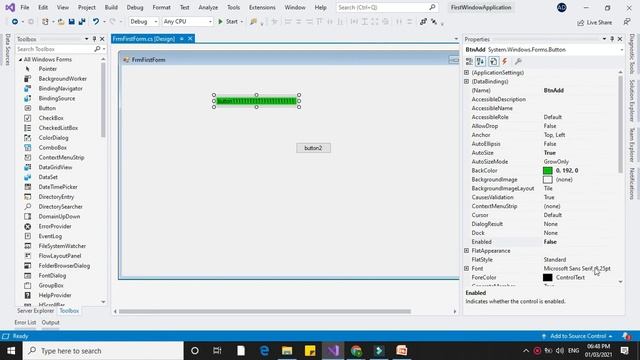Expand the FlatAppearance property
This screenshot has height=360, width=640.
pyautogui.click(x=467, y=251)
